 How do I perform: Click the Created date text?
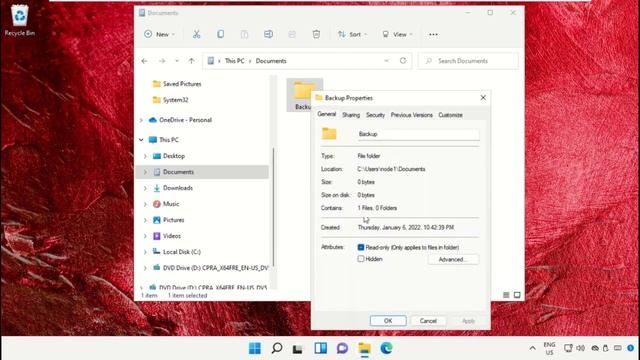406,227
